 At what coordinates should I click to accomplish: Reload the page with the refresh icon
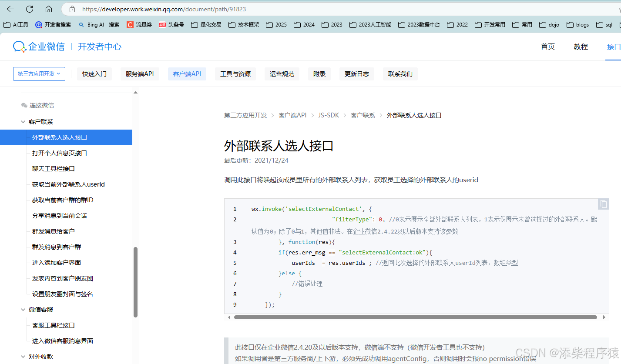(30, 9)
